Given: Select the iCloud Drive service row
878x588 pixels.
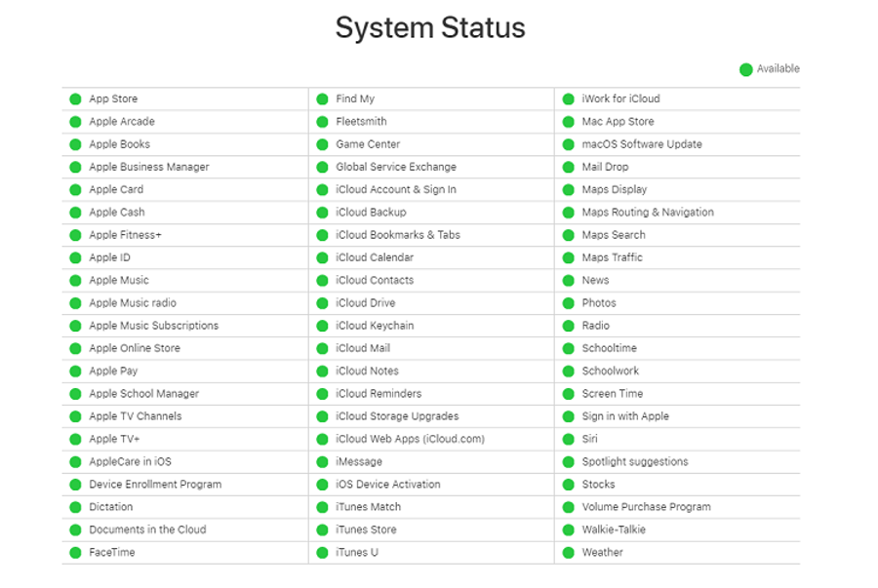Looking at the screenshot, I should coord(365,302).
